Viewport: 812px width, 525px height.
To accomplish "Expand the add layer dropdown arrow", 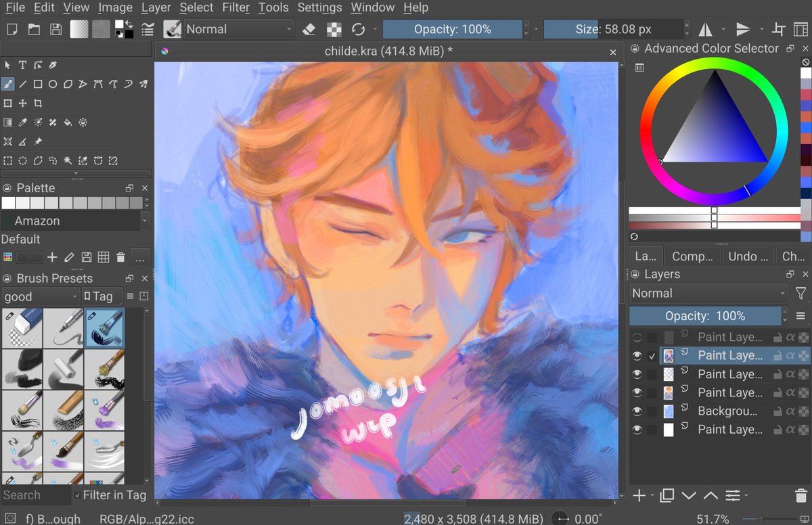I will coord(652,496).
